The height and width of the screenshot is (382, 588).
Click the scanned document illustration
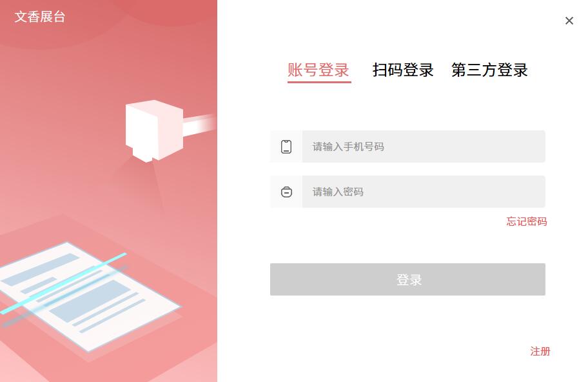[x=90, y=296]
